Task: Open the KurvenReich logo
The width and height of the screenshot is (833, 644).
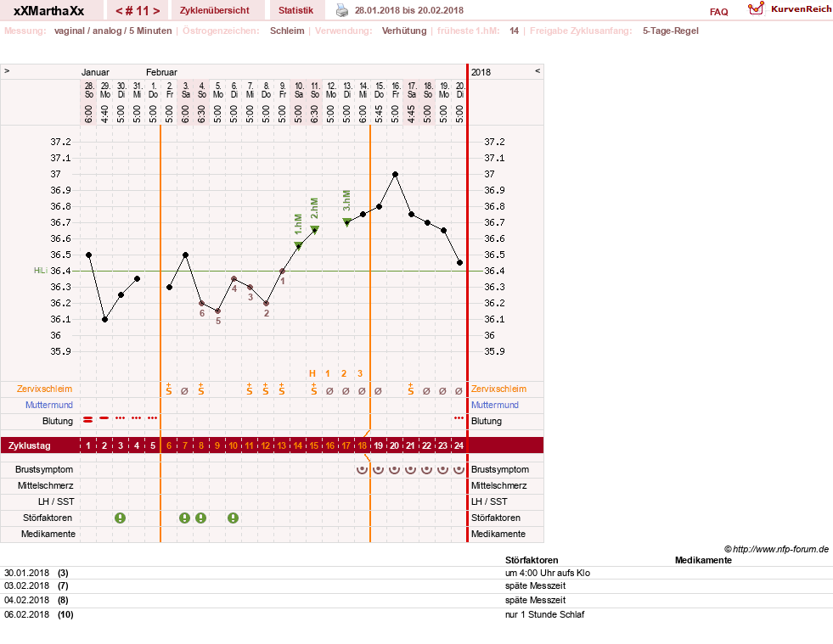Action: coord(789,9)
